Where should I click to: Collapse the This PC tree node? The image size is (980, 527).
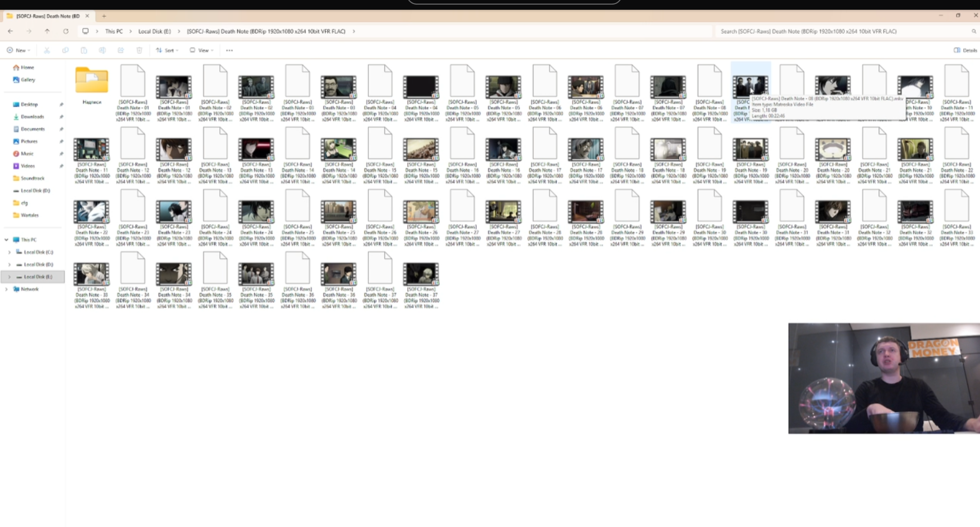6,240
